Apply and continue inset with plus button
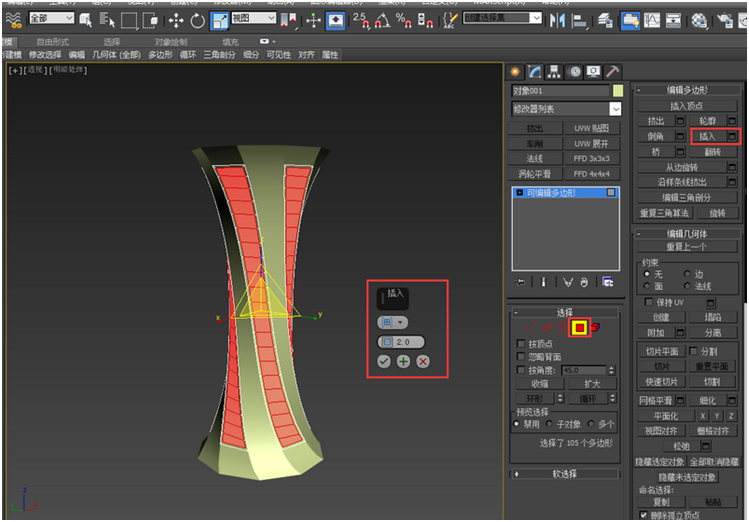 [404, 362]
